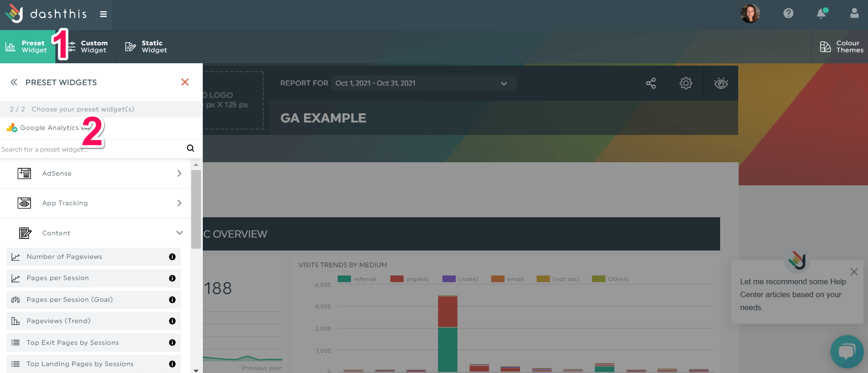Viewport: 868px width, 373px height.
Task: Select the Preset Widget tab
Action: click(28, 47)
